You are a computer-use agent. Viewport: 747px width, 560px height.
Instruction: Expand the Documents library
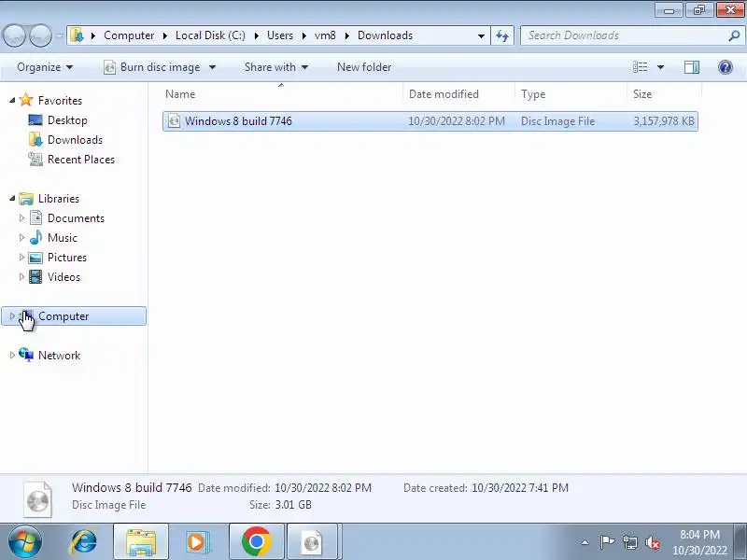(x=21, y=217)
